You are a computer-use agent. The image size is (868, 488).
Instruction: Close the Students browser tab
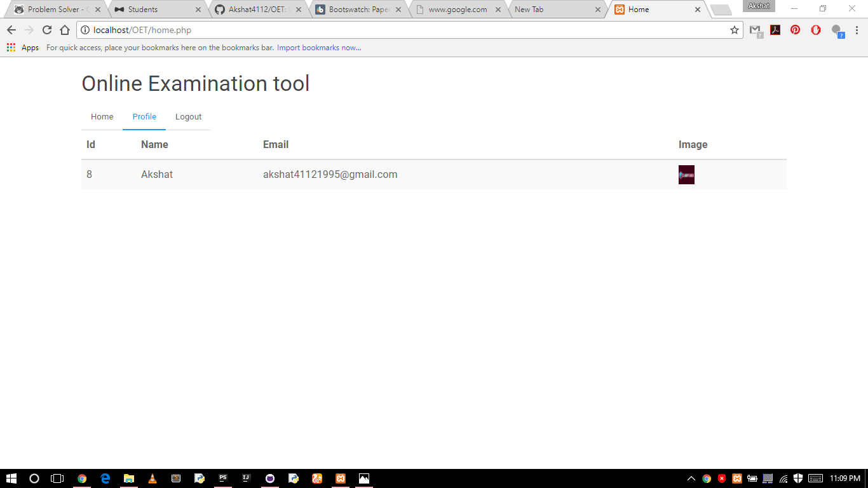[198, 10]
